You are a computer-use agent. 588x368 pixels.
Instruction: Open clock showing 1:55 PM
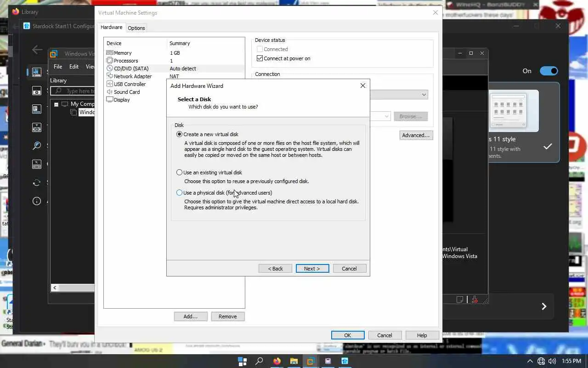point(571,361)
